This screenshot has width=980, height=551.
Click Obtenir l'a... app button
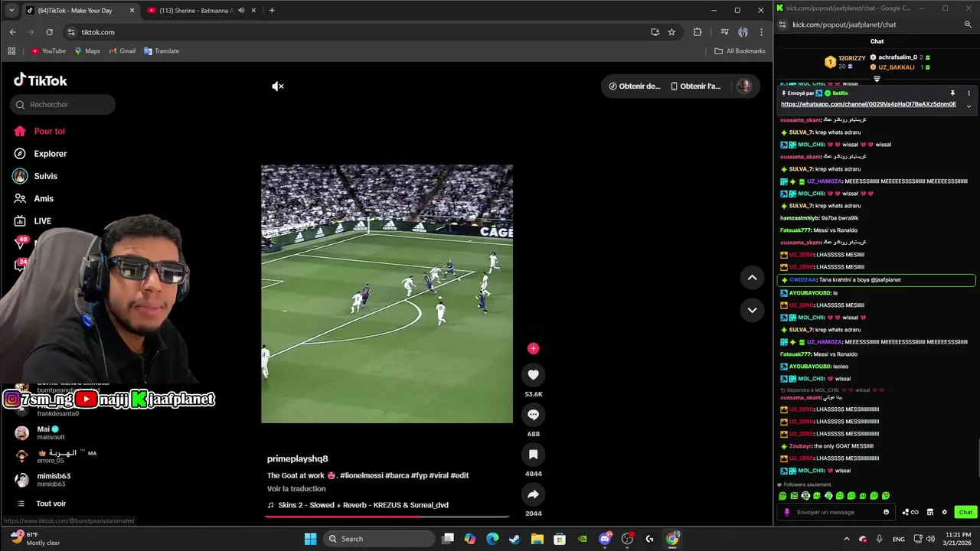[x=695, y=86]
